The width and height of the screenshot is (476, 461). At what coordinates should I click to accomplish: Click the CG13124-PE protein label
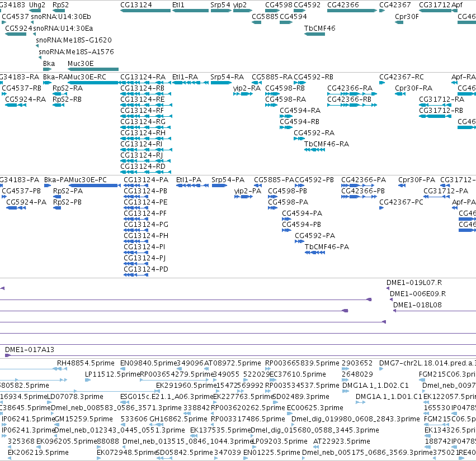pos(145,202)
